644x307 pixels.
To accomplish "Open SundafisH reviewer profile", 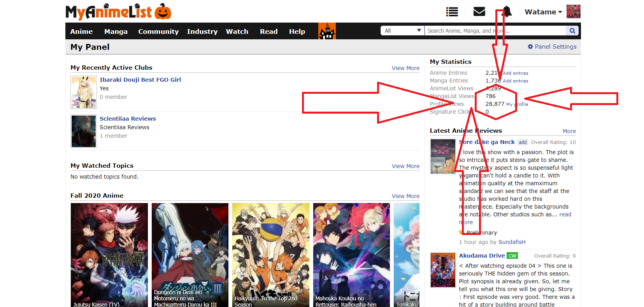I will click(512, 242).
